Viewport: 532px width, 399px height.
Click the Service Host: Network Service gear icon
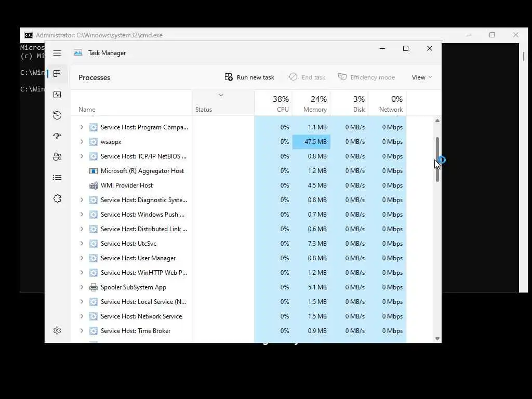coord(94,316)
